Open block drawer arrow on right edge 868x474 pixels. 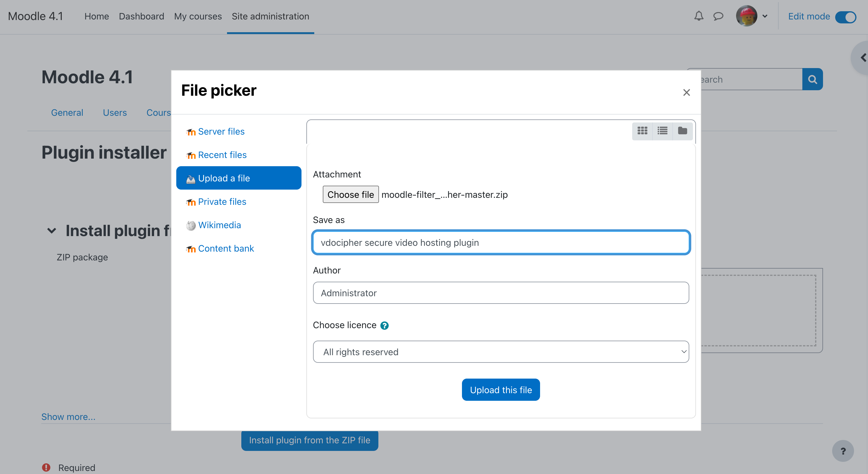(863, 58)
